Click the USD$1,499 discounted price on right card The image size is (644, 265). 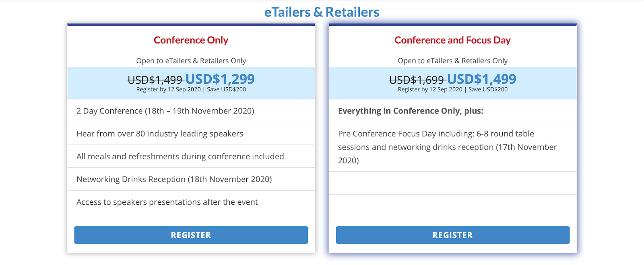[x=481, y=79]
